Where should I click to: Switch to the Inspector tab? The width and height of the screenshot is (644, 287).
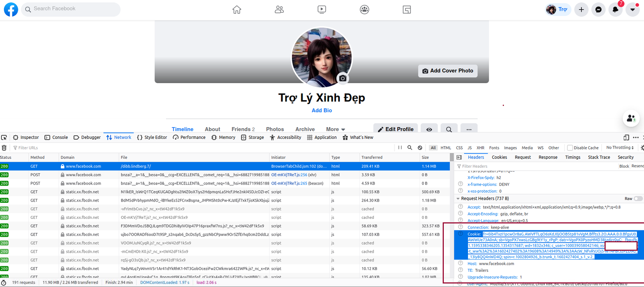(26, 137)
